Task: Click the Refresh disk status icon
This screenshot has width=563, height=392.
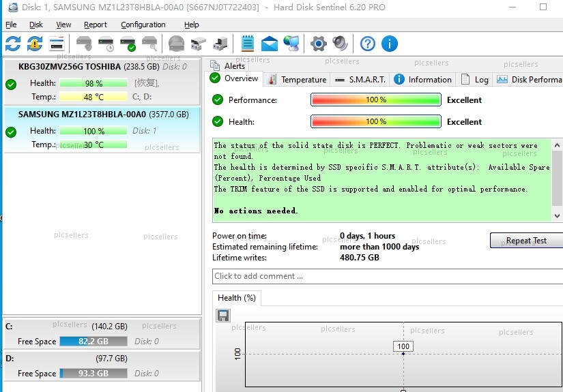Action: tap(13, 44)
